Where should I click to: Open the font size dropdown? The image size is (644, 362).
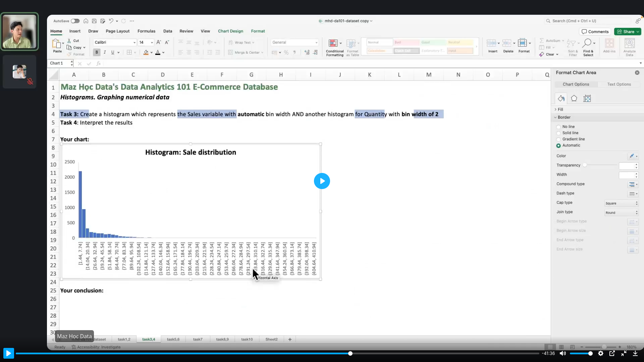click(x=152, y=43)
